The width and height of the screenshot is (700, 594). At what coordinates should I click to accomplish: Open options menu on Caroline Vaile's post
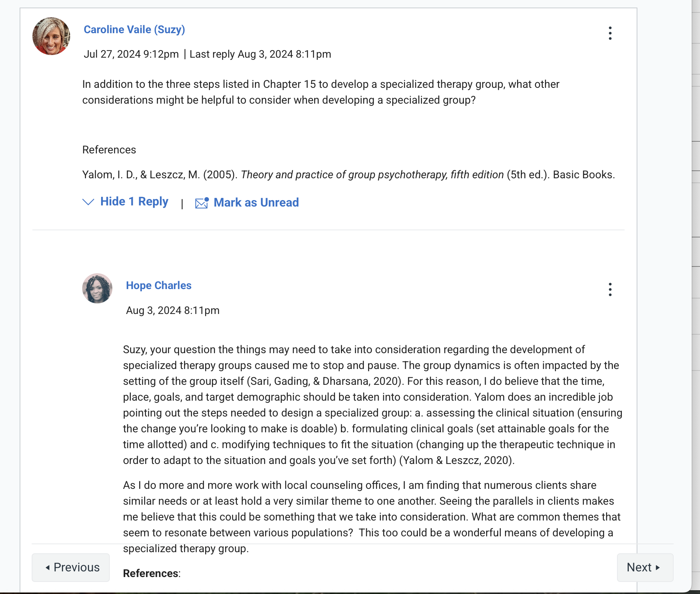[610, 33]
